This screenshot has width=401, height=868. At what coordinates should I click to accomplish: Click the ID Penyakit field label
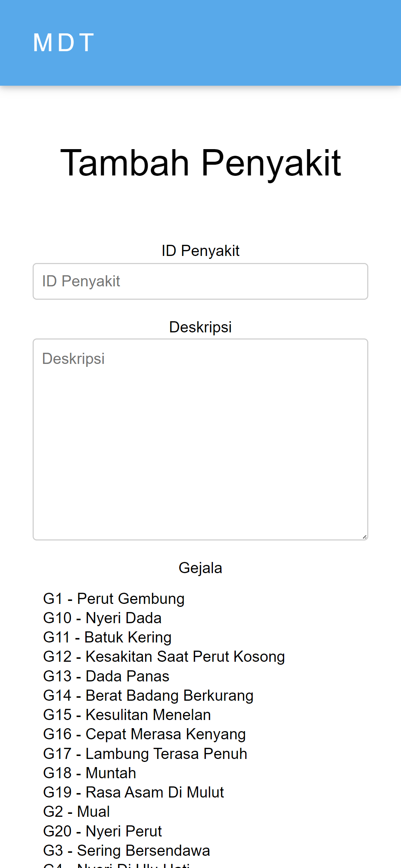200,251
